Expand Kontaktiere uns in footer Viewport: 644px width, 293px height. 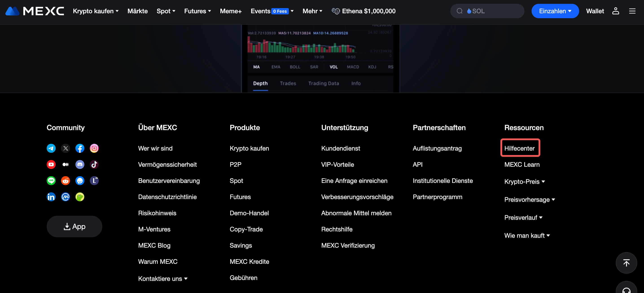point(163,278)
